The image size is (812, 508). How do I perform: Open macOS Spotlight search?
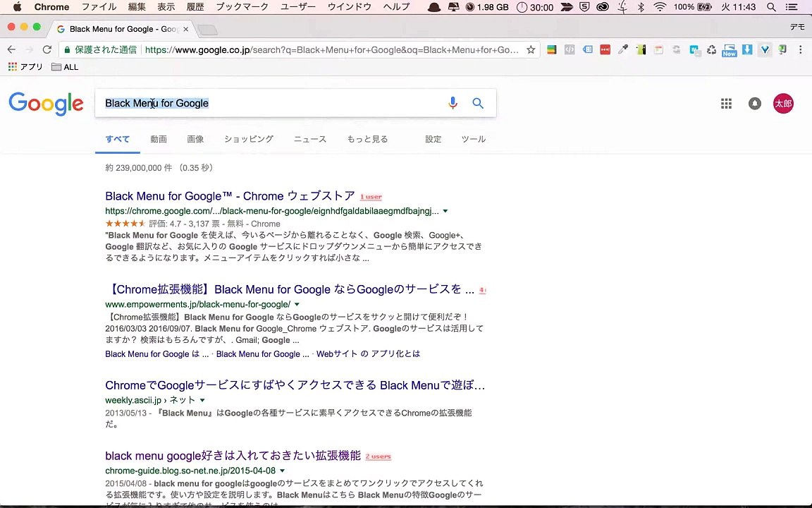point(771,7)
